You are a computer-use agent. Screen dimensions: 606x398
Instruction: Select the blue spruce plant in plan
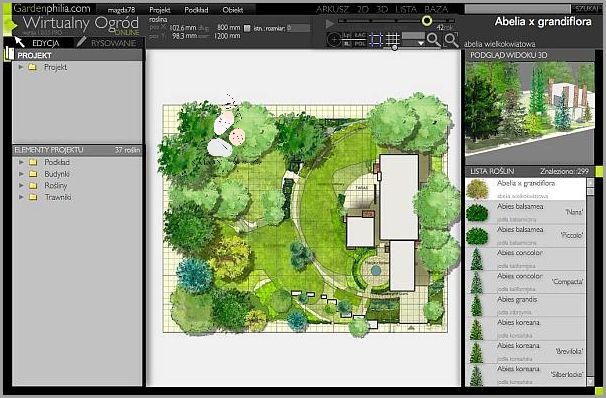coord(194,276)
